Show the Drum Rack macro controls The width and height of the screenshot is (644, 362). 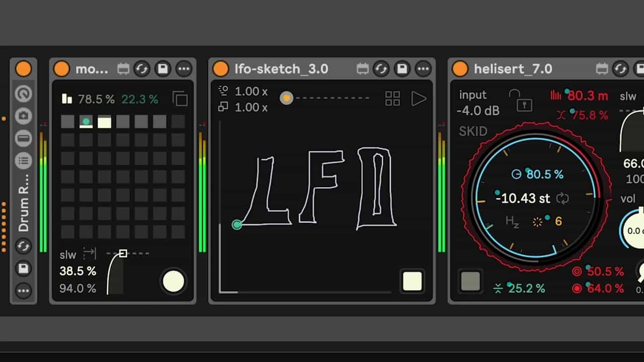[23, 94]
